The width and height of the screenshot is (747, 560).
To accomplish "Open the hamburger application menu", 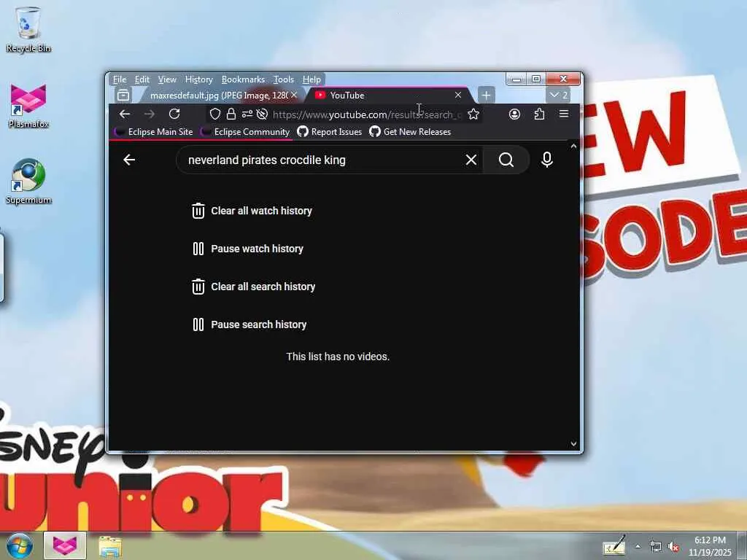I will pyautogui.click(x=564, y=114).
